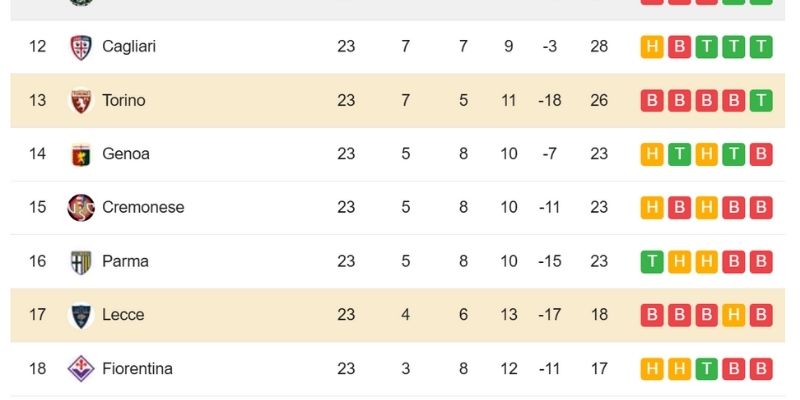Click Fiorentina's green T form badge
The width and height of the screenshot is (800, 400).
(706, 369)
